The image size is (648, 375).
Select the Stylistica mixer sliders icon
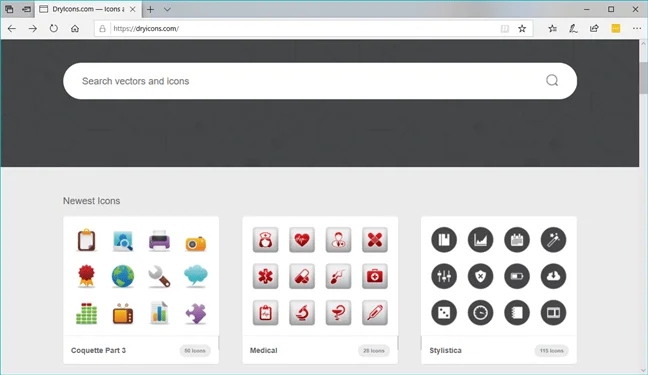[x=444, y=276]
